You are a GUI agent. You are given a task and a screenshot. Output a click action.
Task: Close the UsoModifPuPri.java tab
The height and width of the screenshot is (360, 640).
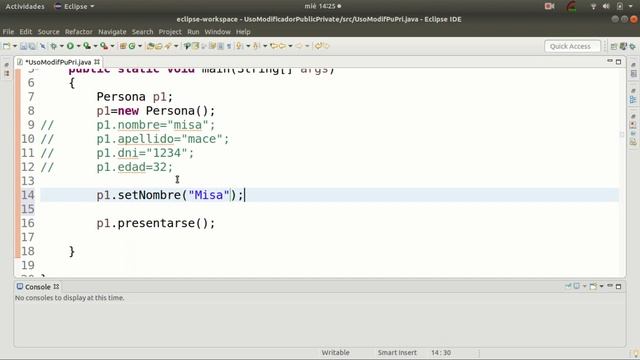pyautogui.click(x=97, y=62)
